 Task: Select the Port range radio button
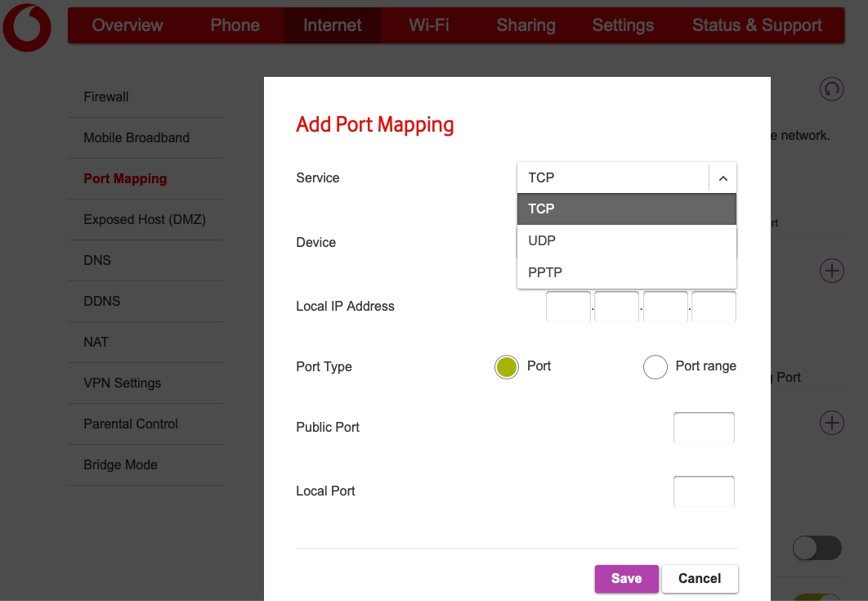(x=655, y=366)
